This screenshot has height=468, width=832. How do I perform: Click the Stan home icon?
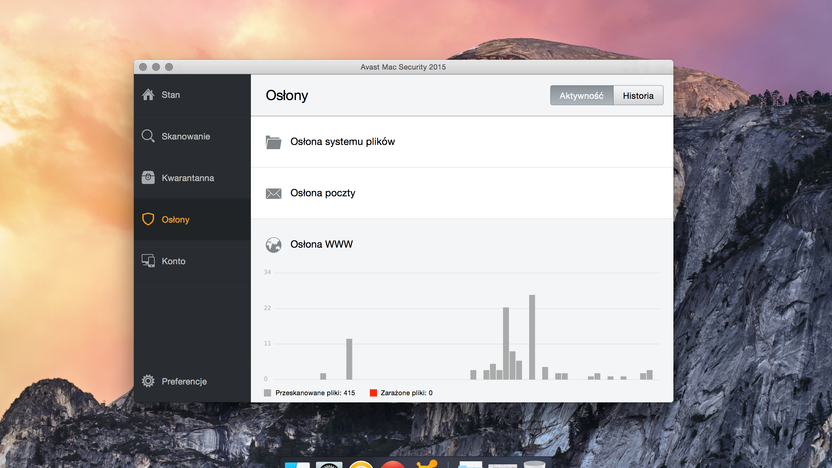[148, 94]
